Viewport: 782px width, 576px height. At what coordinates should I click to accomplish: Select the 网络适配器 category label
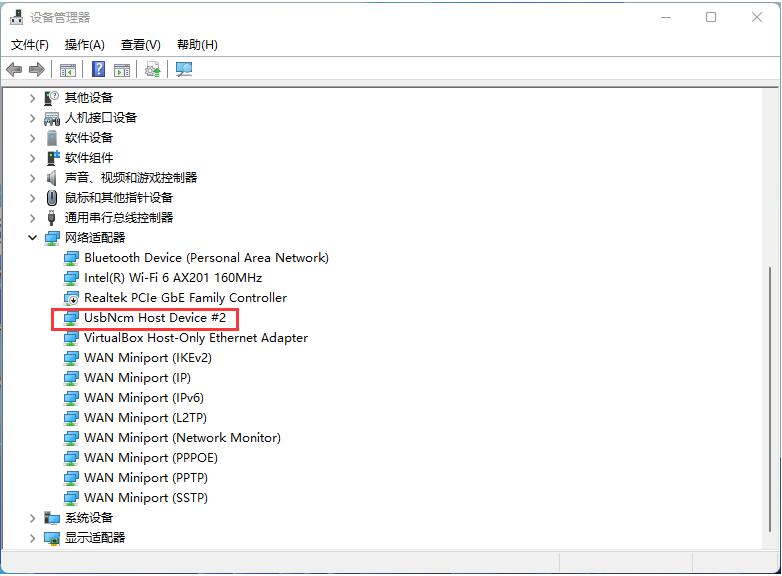[x=95, y=238]
